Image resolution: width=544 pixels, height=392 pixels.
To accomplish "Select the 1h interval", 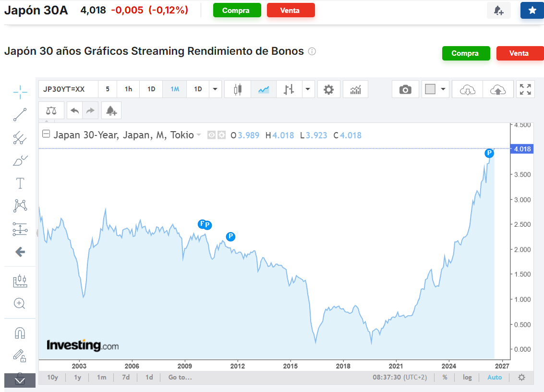I will 128,89.
